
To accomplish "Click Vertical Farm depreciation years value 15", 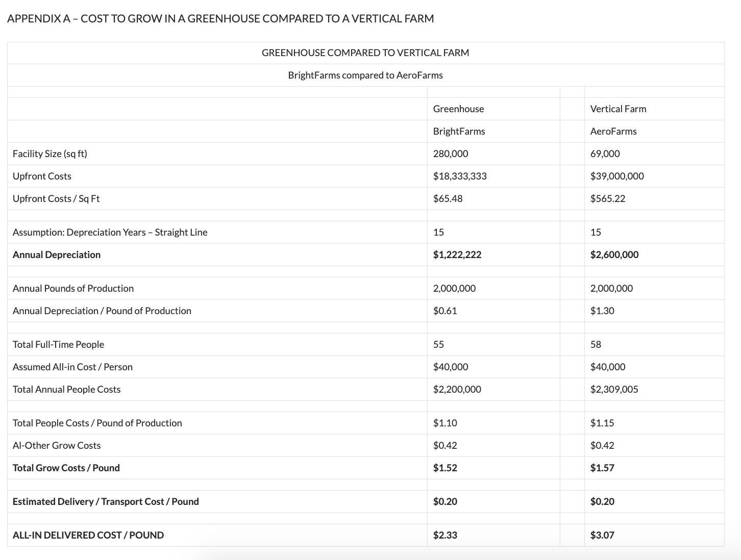I will click(596, 232).
